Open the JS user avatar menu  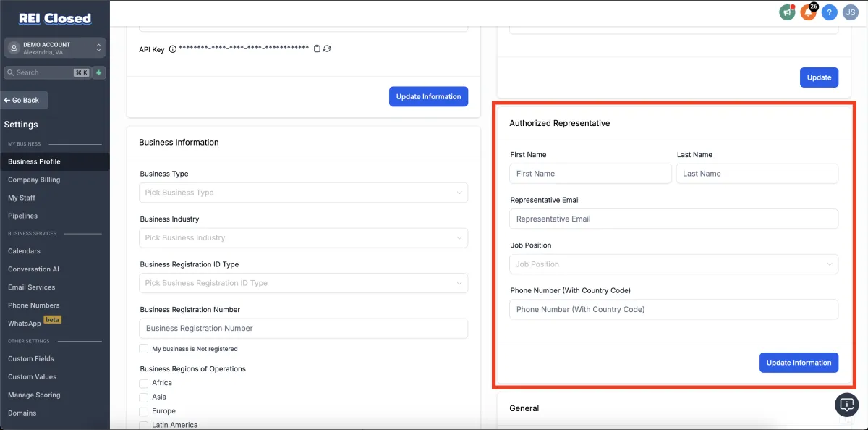pyautogui.click(x=850, y=12)
